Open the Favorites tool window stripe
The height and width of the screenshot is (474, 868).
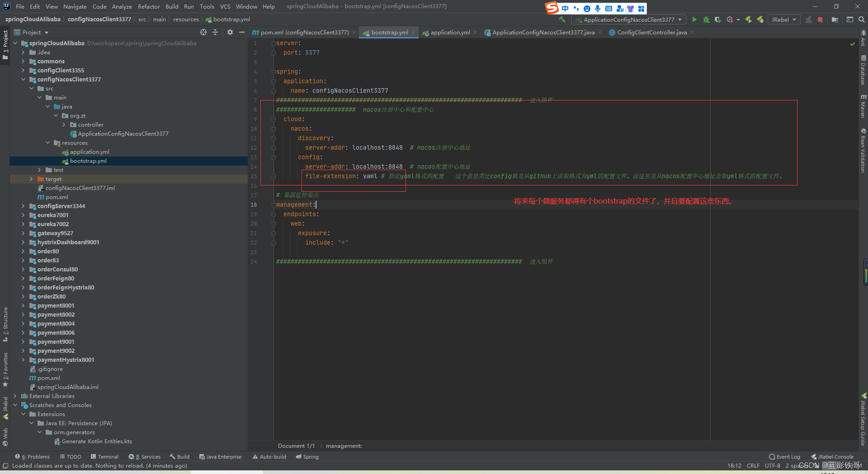pos(5,369)
